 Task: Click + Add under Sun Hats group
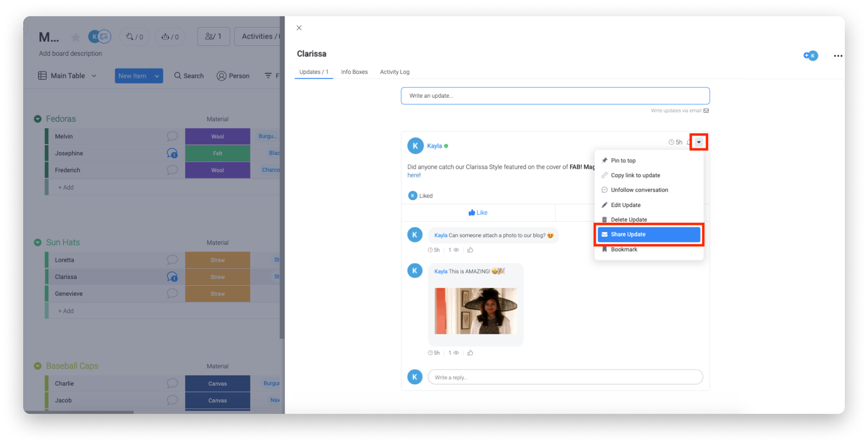click(x=66, y=311)
